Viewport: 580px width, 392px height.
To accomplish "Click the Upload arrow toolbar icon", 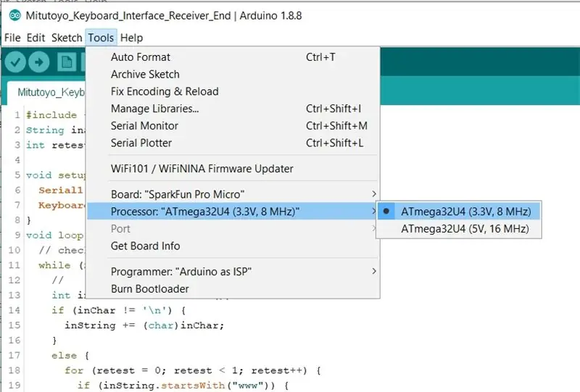I will pyautogui.click(x=39, y=62).
